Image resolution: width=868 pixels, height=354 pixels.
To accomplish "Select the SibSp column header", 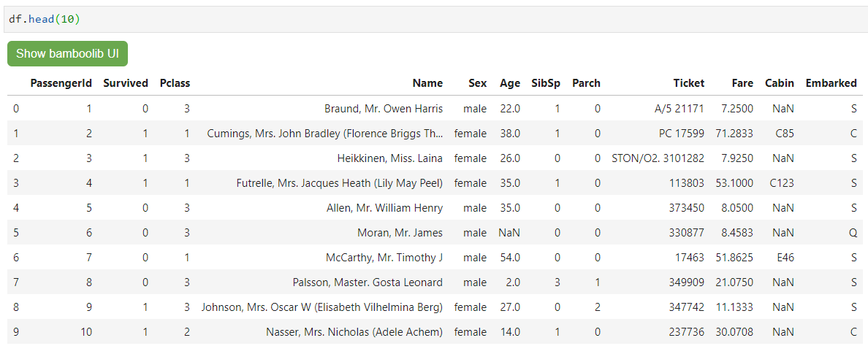I will [x=545, y=83].
